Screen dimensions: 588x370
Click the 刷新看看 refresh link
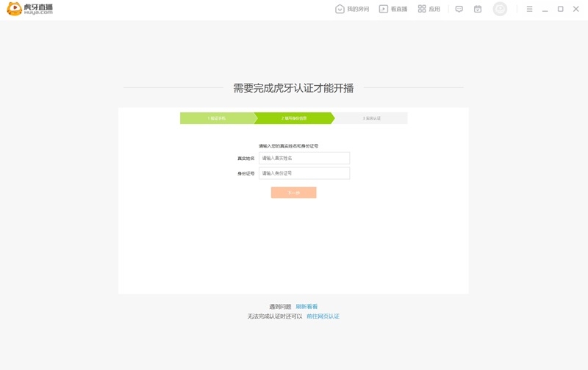(306, 306)
